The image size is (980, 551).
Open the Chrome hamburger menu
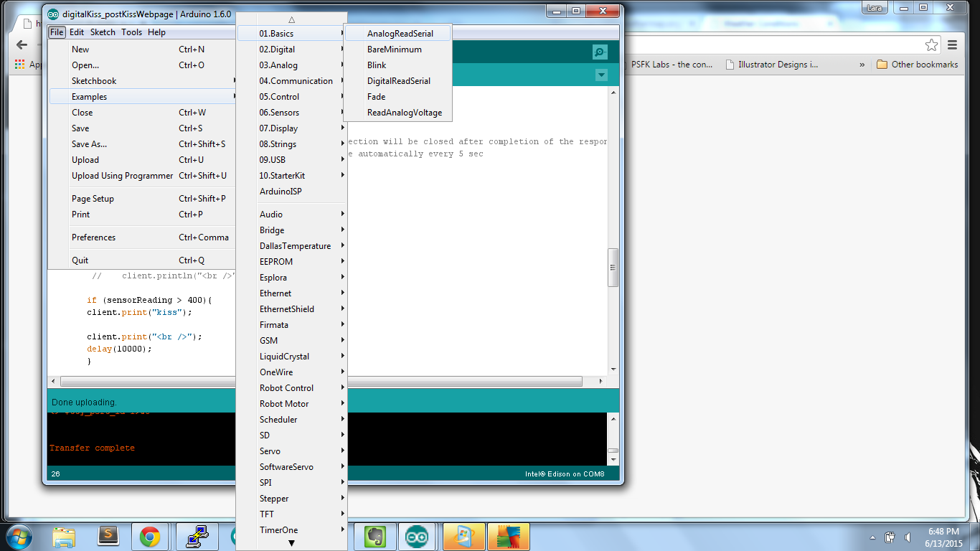953,44
